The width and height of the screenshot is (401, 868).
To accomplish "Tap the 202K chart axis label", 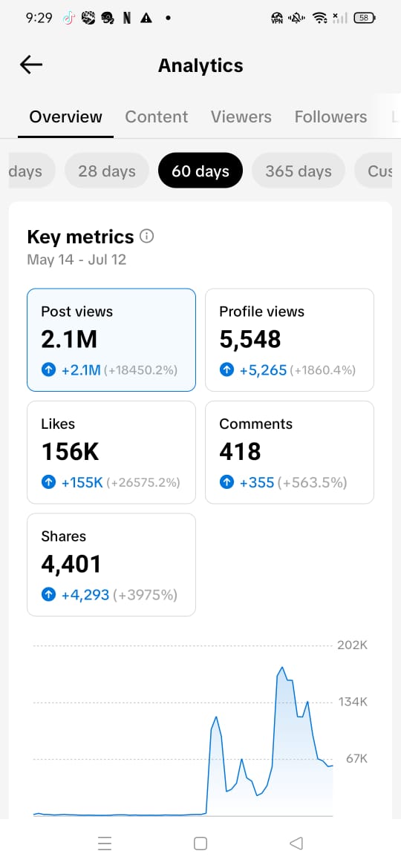I will [353, 645].
